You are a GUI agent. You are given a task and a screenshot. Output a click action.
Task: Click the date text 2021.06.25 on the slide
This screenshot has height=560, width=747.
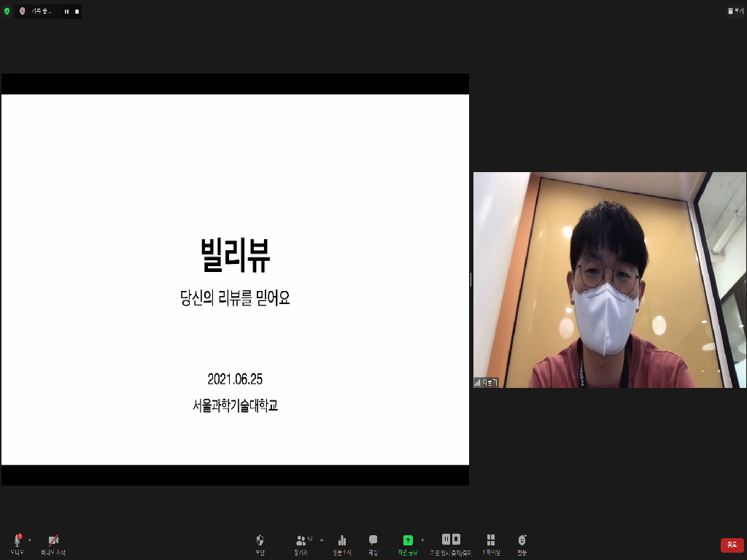(x=235, y=379)
